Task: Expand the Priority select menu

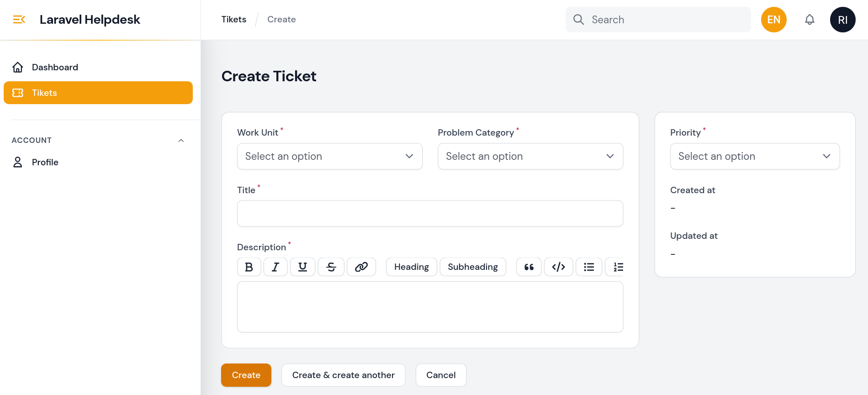Action: point(754,156)
